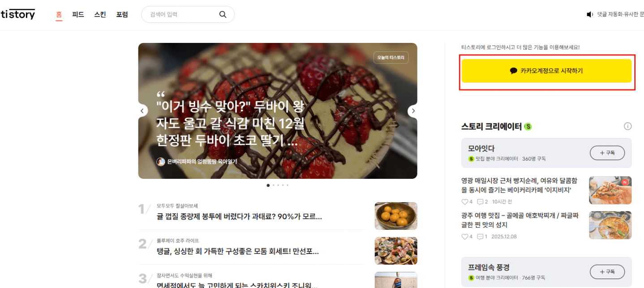Open the 스킨 tab
The height and width of the screenshot is (288, 644).
click(100, 14)
